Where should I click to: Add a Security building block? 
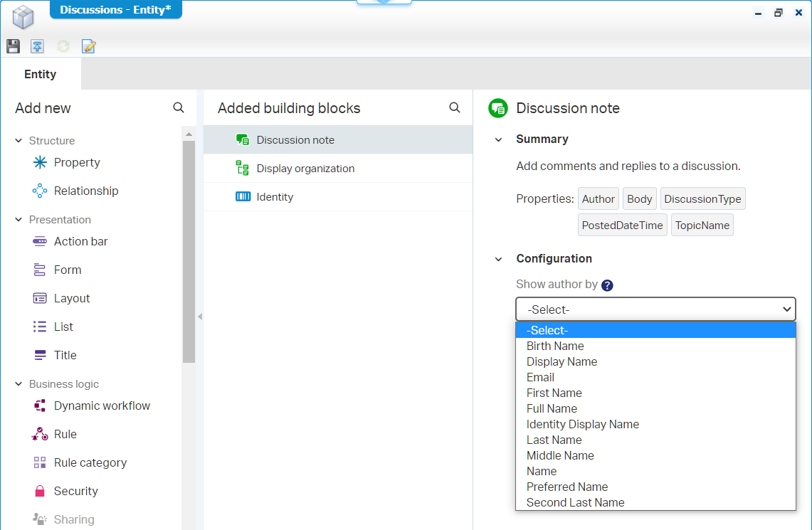coord(75,491)
